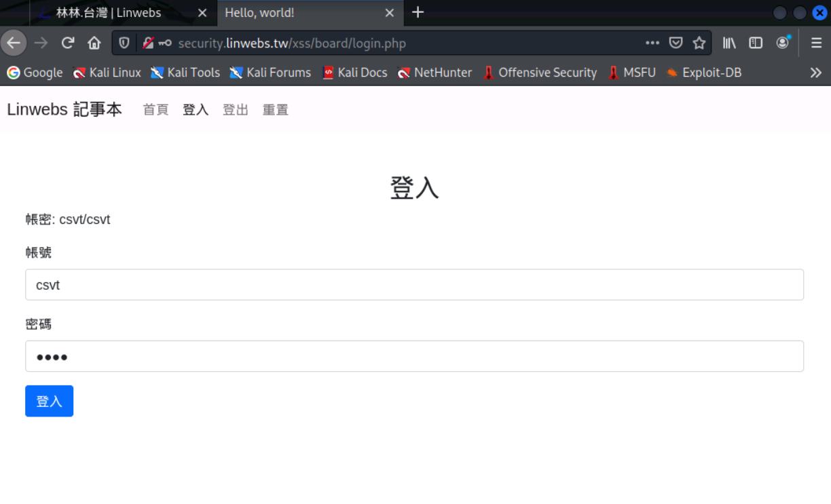
Task: Open the Exploit-DB bookmark
Action: click(704, 73)
